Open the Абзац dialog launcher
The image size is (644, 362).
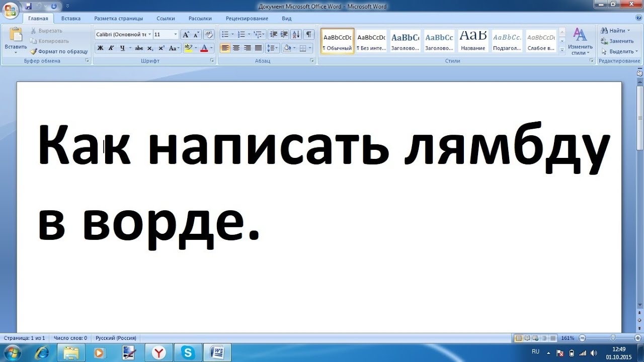[x=312, y=61]
